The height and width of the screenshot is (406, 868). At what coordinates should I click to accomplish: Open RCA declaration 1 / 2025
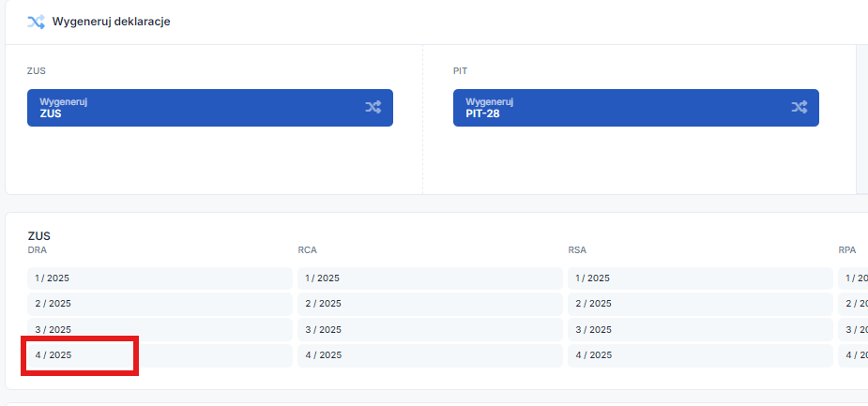point(430,278)
